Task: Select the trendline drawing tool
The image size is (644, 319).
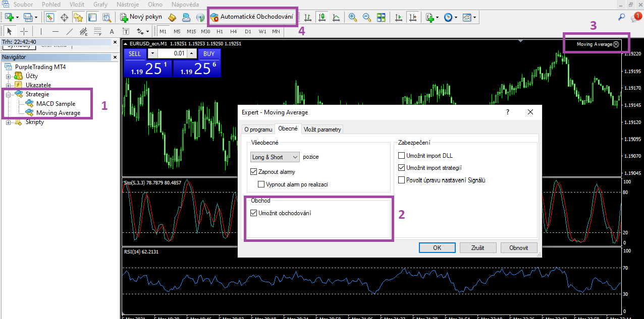Action: coord(69,31)
